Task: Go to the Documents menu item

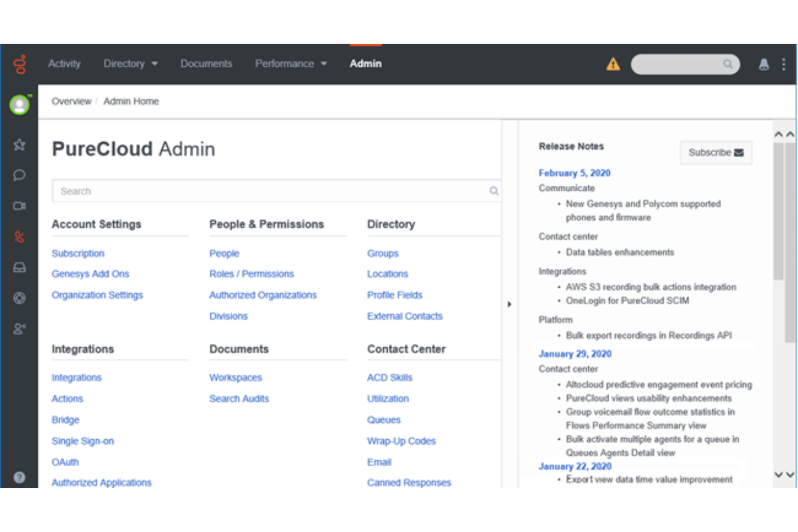Action: [206, 64]
